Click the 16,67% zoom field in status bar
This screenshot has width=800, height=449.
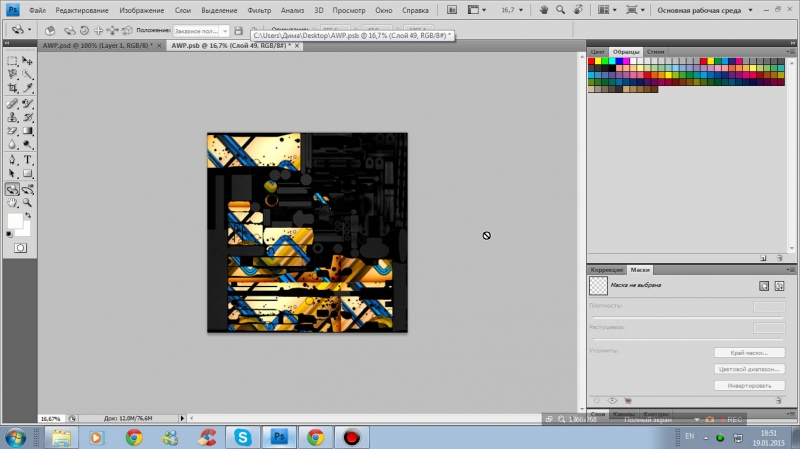coord(51,418)
